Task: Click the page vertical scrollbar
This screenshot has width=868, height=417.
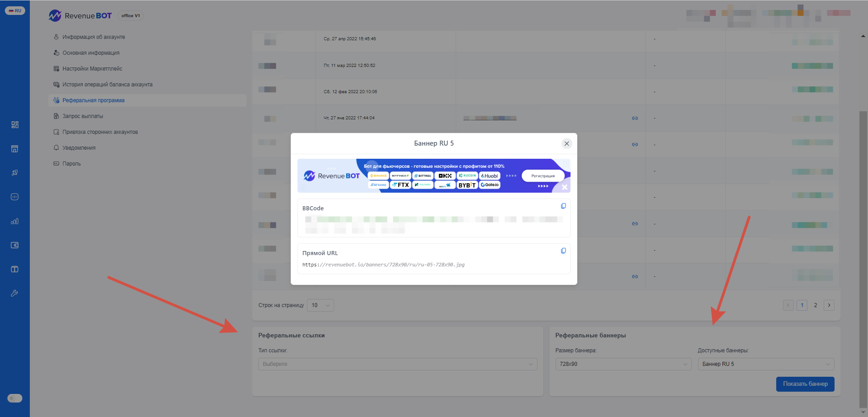Action: 863,259
